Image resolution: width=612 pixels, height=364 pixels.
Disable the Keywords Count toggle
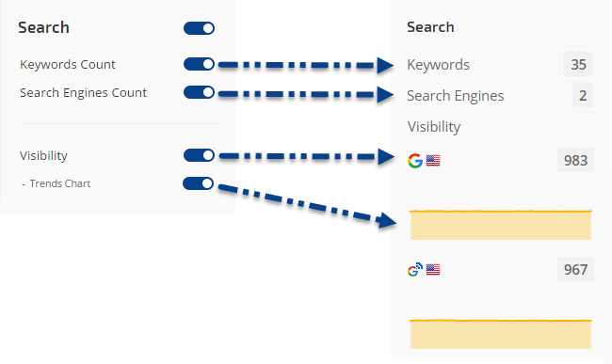(x=199, y=64)
